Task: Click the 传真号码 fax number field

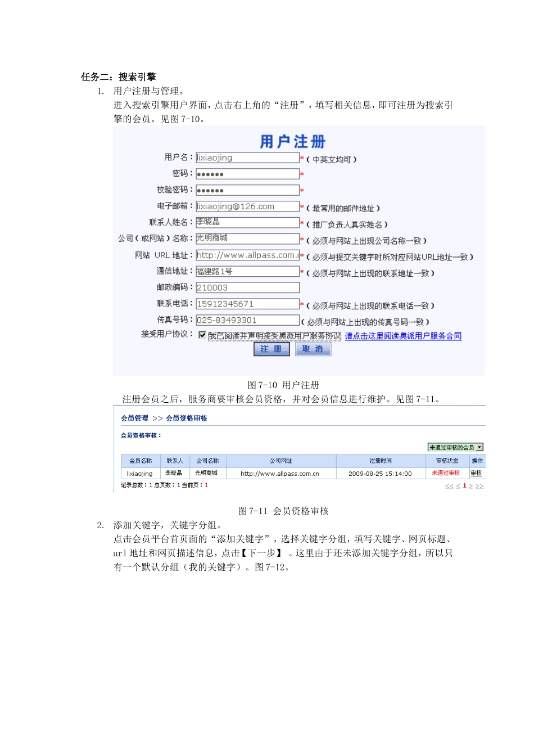Action: (247, 319)
